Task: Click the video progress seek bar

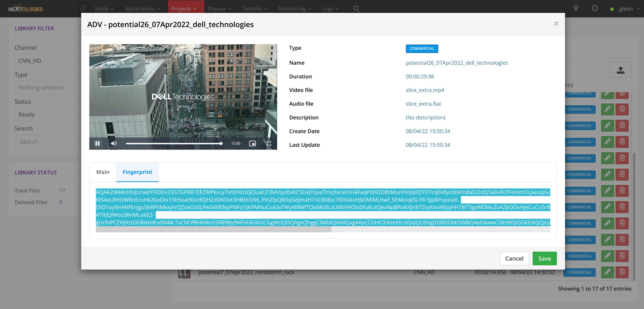Action: (173, 143)
